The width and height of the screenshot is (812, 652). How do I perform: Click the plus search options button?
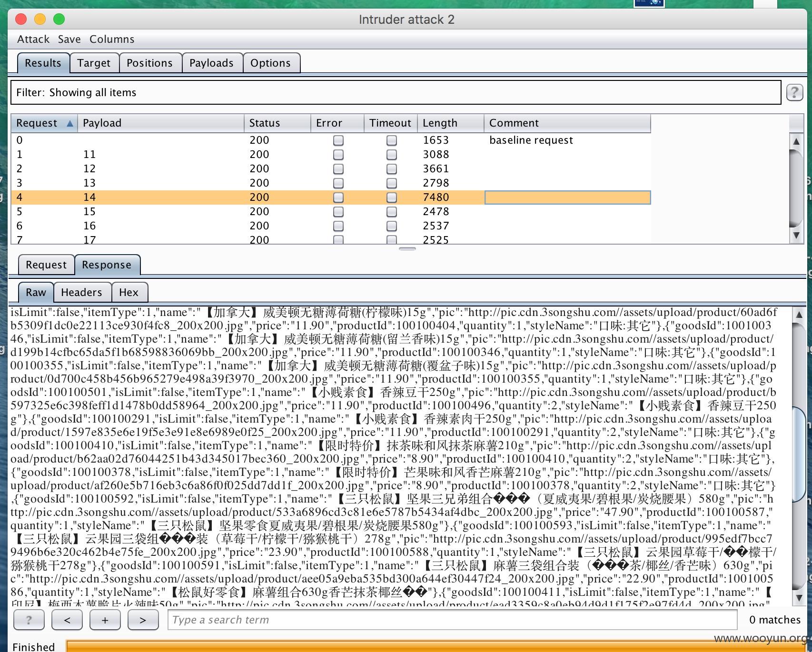click(x=105, y=620)
